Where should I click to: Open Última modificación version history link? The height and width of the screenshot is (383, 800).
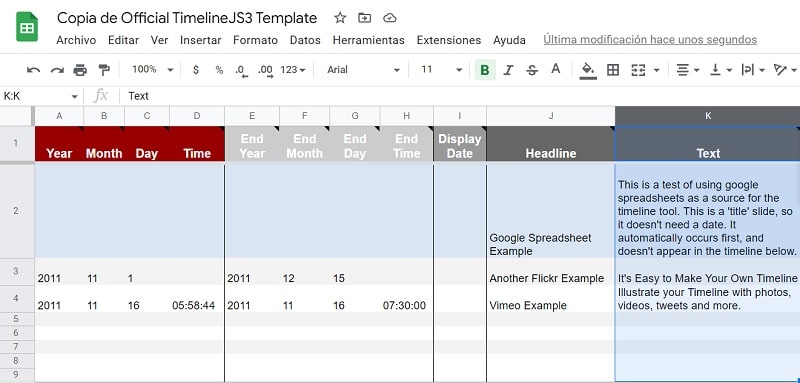click(x=650, y=40)
